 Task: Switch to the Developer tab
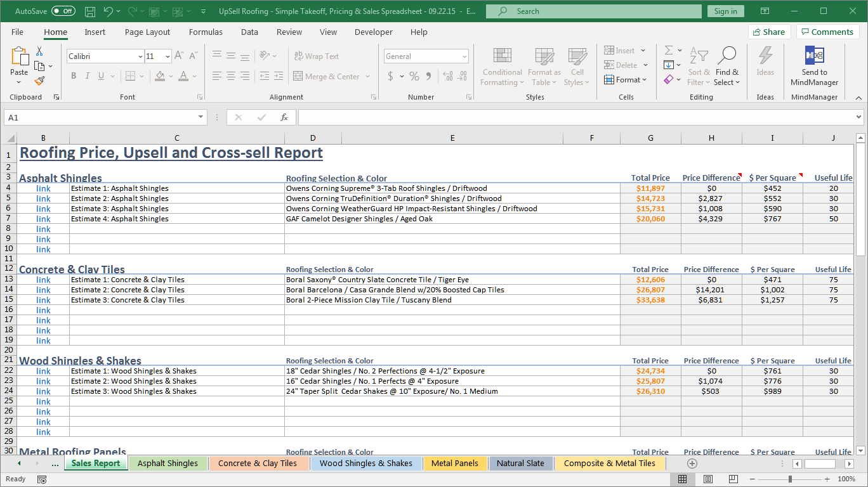click(374, 32)
